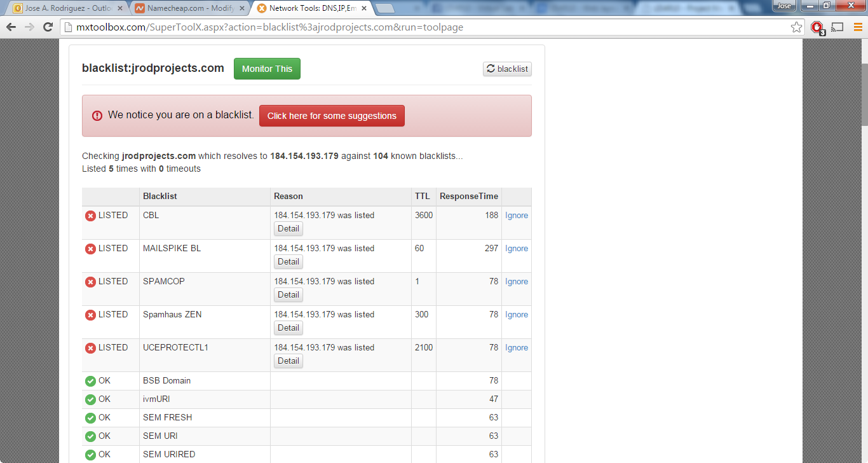868x463 pixels.
Task: Ignore the SPAMCOP entry
Action: tap(517, 282)
